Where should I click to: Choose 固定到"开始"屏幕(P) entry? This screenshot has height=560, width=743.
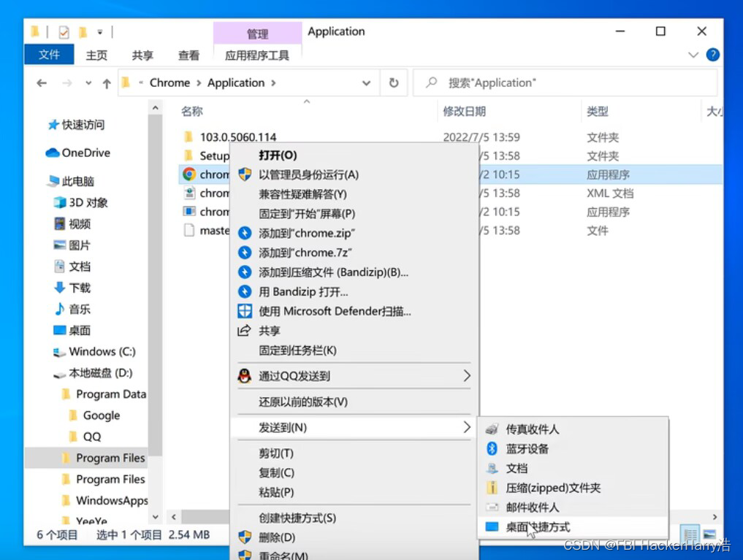(x=307, y=213)
